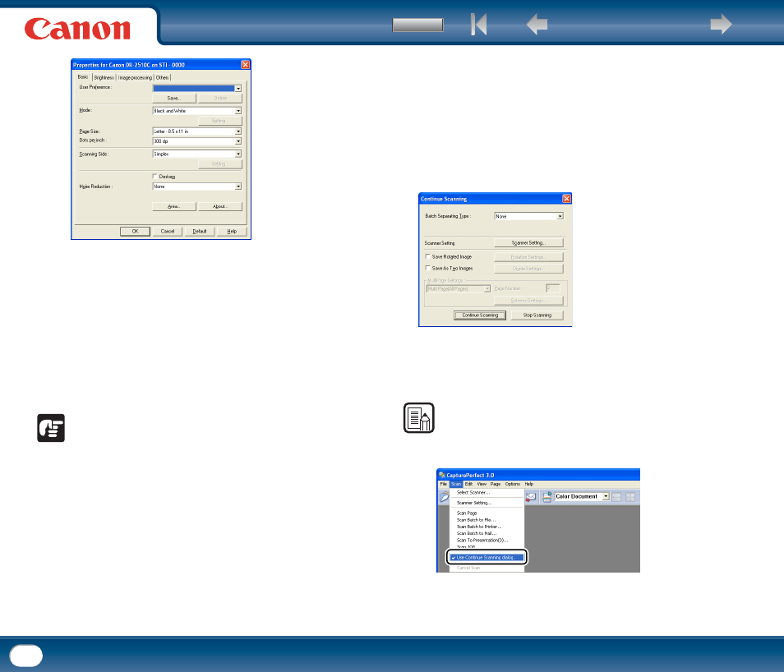Open the Help menu in CapturePerfect
This screenshot has height=672, width=784.
click(529, 484)
